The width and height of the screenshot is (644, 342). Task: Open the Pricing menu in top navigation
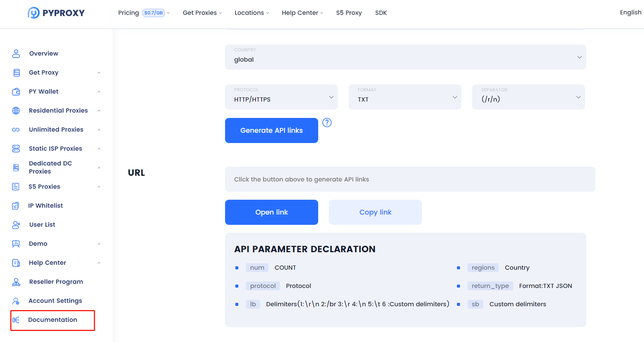coord(144,13)
